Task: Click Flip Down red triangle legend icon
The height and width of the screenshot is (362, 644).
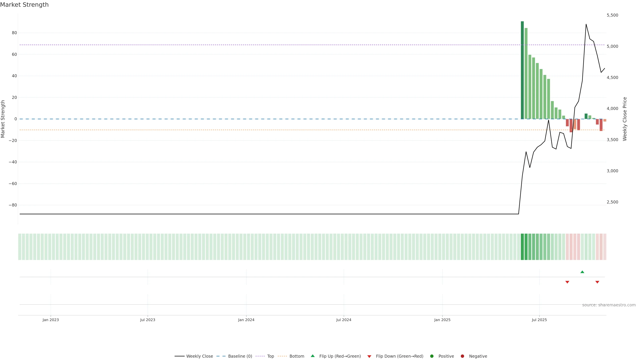Action: coord(369,356)
